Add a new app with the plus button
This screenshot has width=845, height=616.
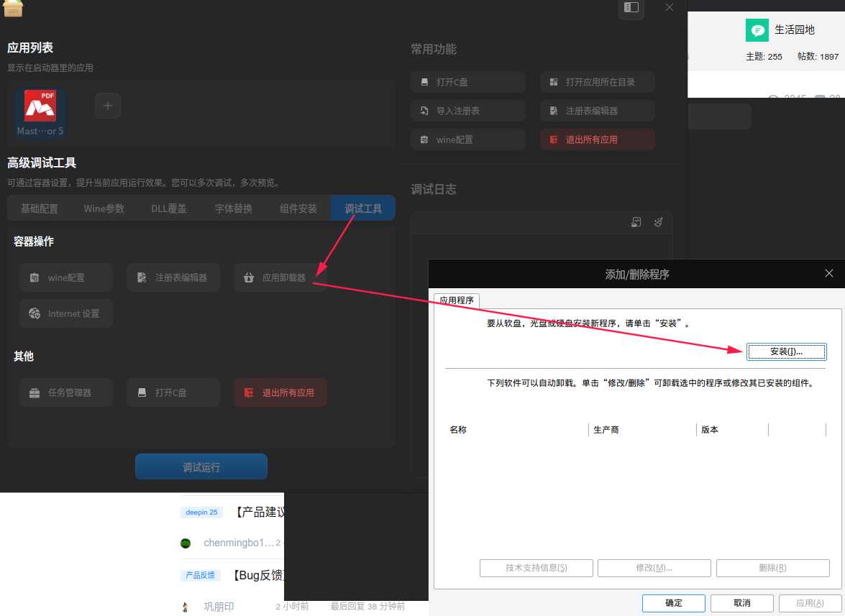pyautogui.click(x=108, y=106)
